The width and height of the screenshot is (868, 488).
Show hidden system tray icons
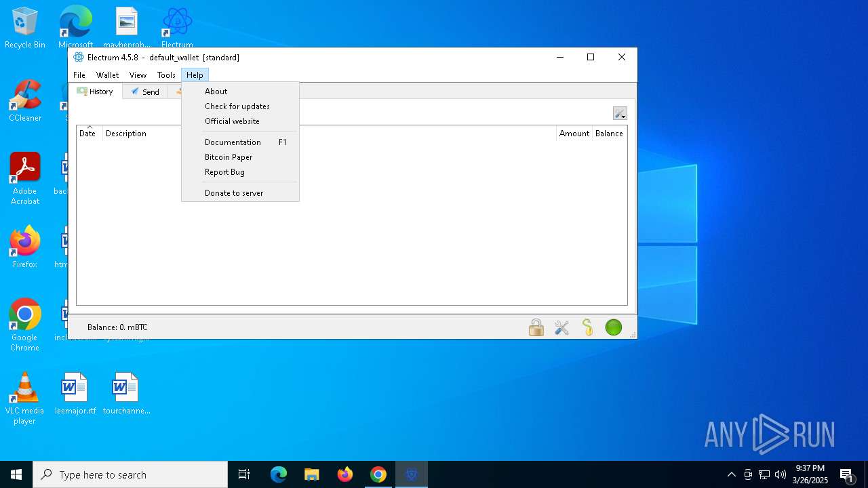tap(731, 474)
